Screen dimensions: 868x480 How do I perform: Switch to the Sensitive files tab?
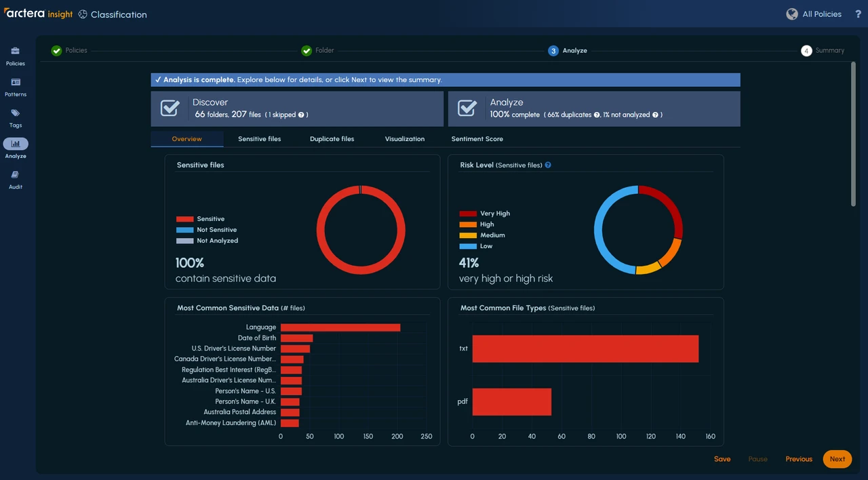click(x=259, y=138)
